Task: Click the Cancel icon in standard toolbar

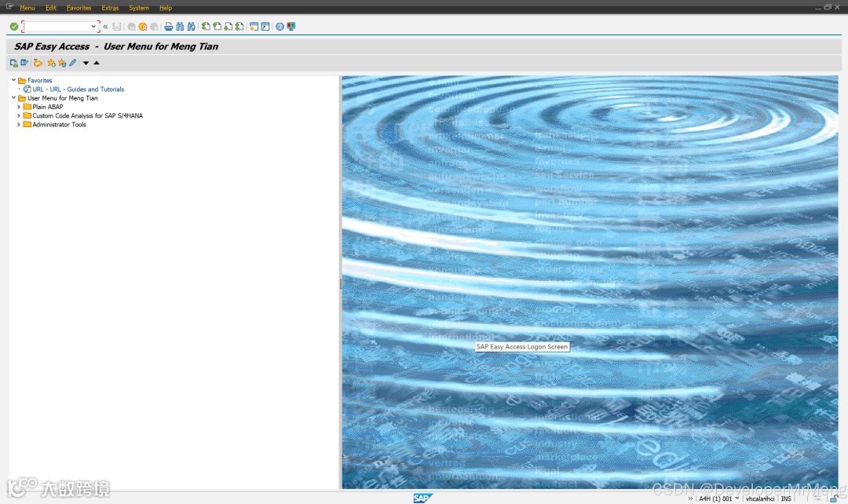Action: click(x=154, y=27)
